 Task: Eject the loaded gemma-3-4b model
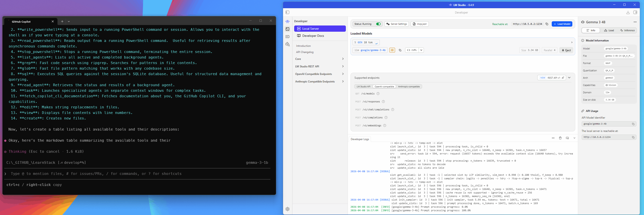tap(566, 50)
